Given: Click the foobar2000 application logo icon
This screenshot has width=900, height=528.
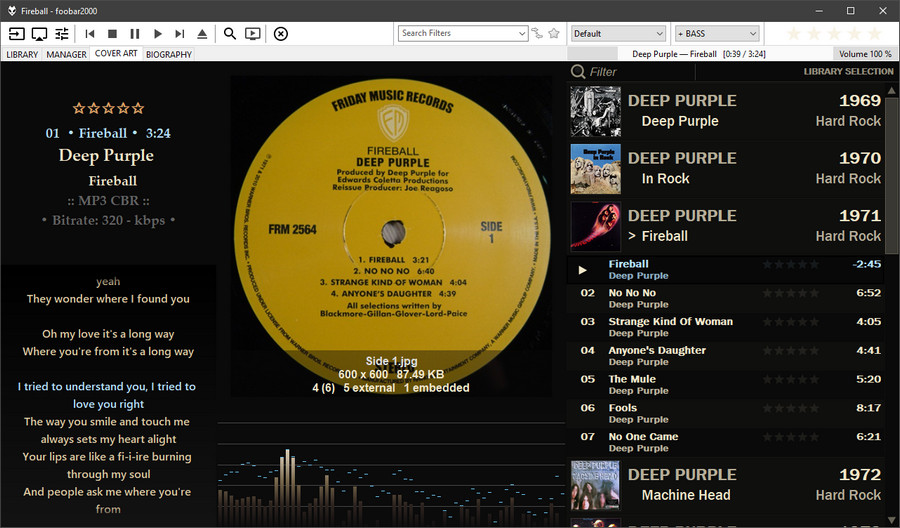Looking at the screenshot, I should coord(11,11).
